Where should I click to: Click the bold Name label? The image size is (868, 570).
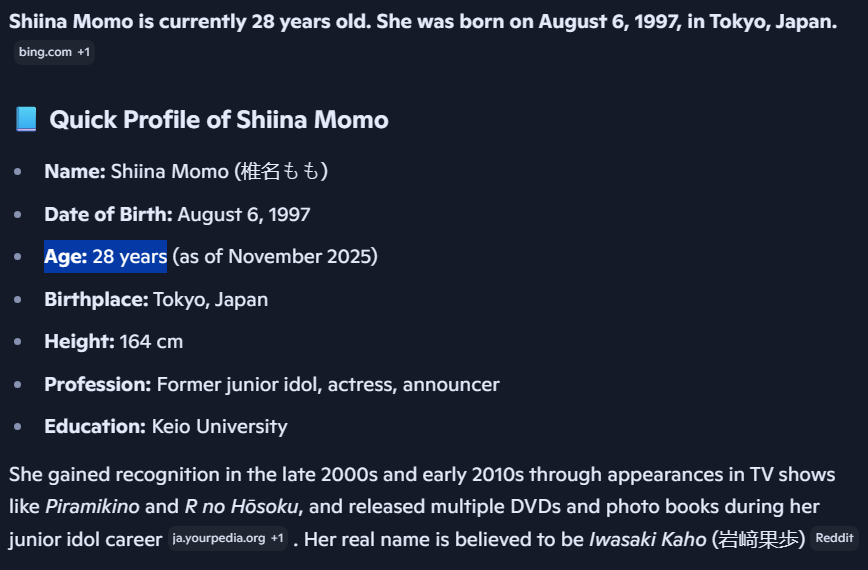75,172
